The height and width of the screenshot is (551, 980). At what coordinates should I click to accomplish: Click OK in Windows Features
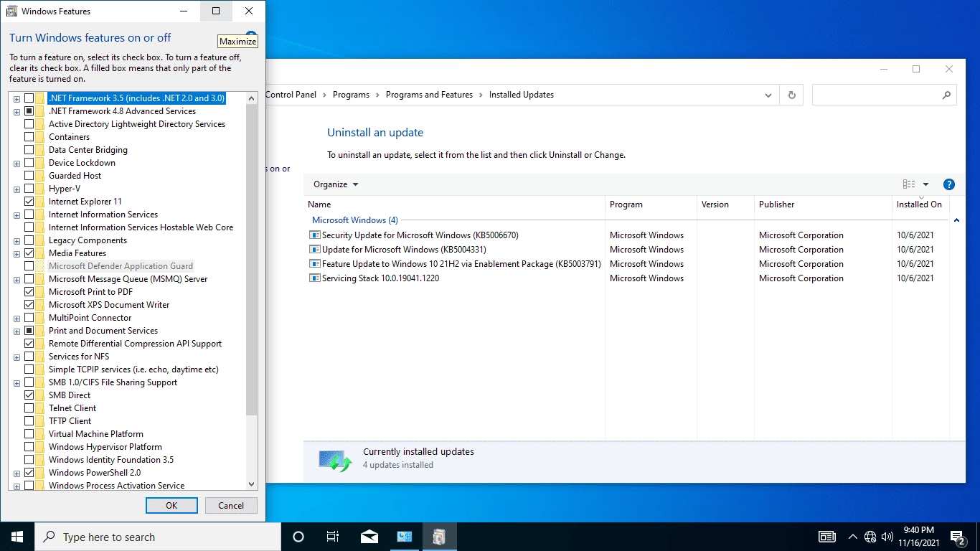pyautogui.click(x=171, y=505)
